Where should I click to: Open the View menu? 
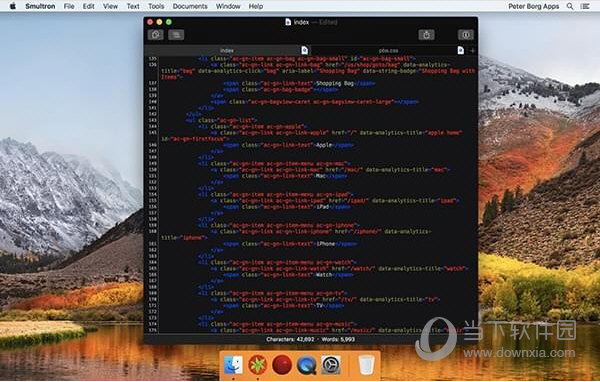(110, 6)
